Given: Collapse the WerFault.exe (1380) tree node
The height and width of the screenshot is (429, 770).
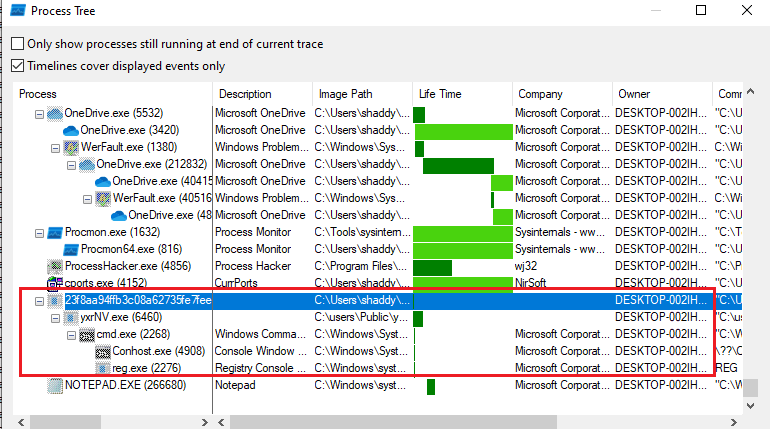Looking at the screenshot, I should pos(55,148).
